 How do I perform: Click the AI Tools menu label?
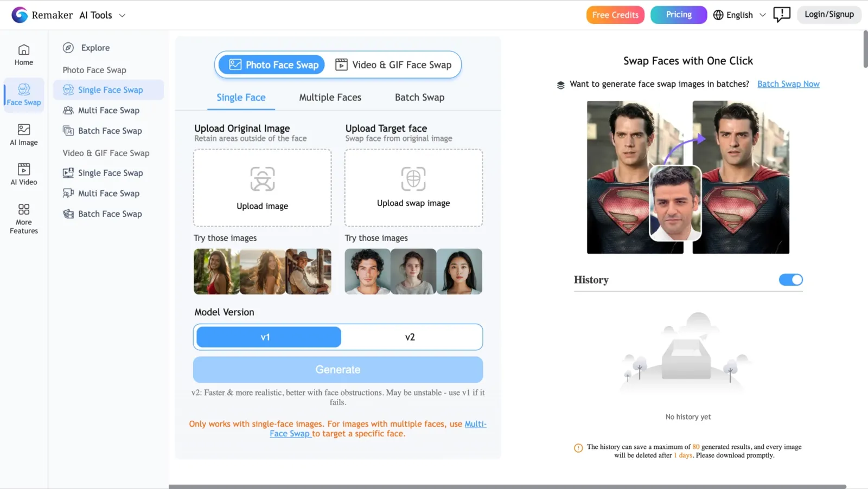point(95,15)
